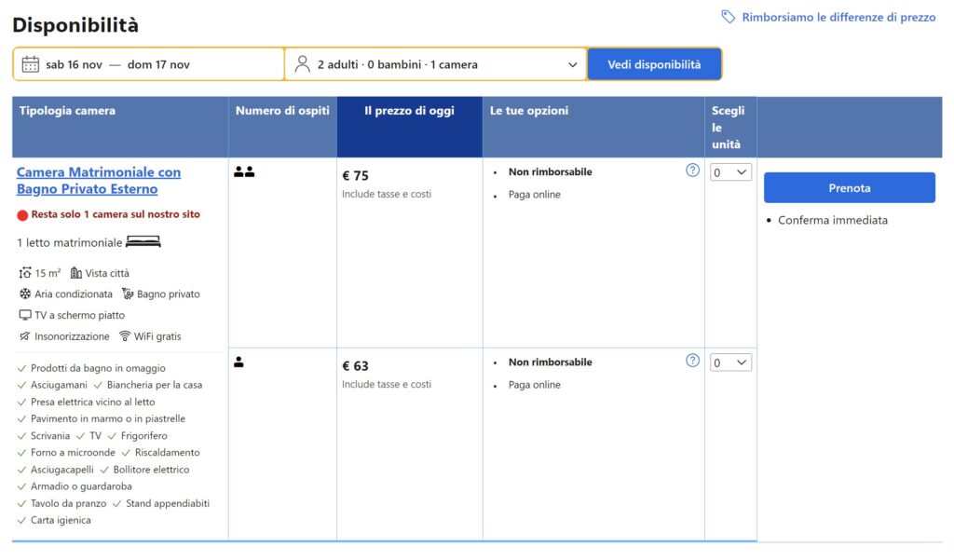Click the Il prezzo di oggi column header

click(409, 111)
